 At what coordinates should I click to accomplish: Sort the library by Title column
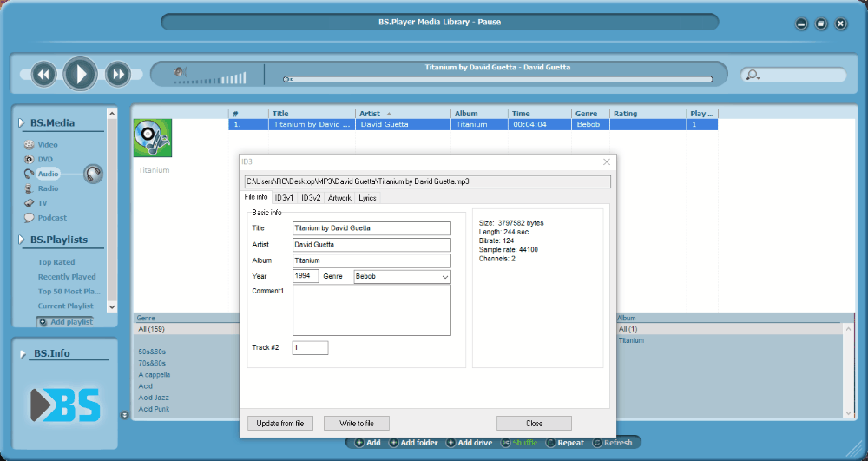pos(312,114)
